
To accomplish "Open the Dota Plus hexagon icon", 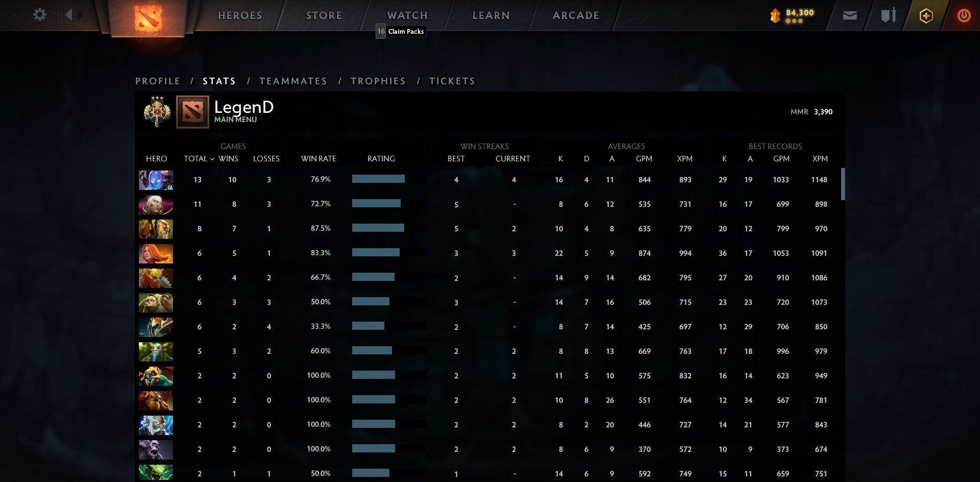I will click(x=925, y=15).
